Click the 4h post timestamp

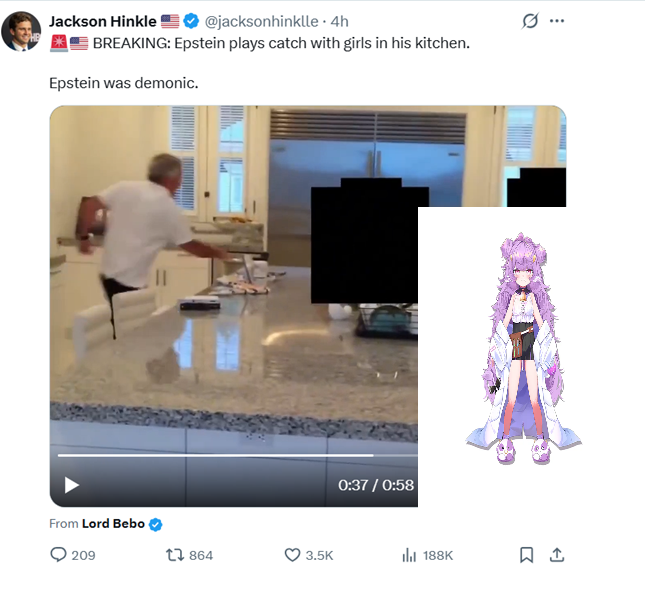(339, 21)
